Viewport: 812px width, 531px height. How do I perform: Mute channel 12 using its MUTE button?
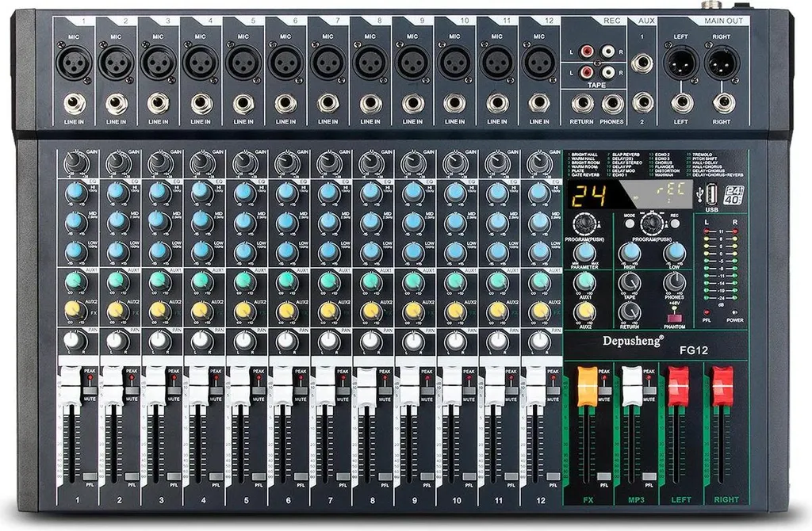(x=553, y=391)
